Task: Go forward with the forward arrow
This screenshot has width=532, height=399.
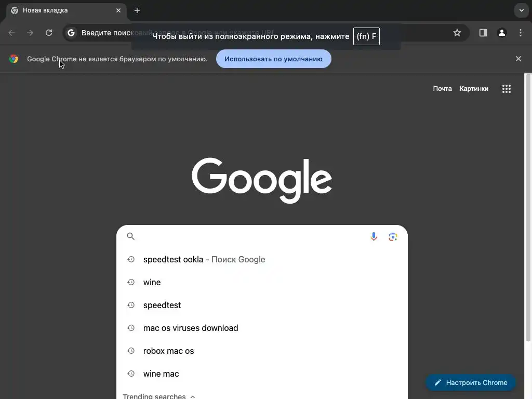Action: tap(30, 33)
